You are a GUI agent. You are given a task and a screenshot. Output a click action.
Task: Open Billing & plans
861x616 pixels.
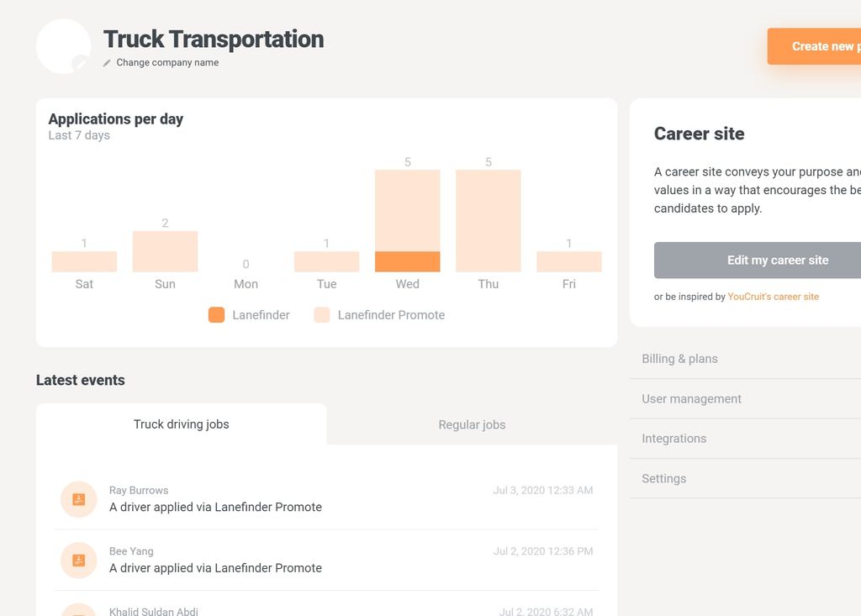pyautogui.click(x=746, y=359)
